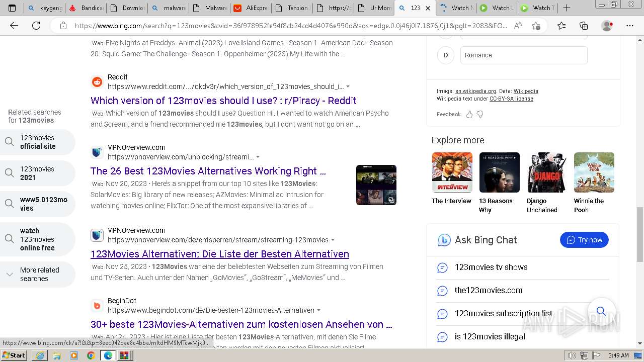Open the Reddit site favicon
Image resolution: width=644 pixels, height=362 pixels.
[x=97, y=82]
